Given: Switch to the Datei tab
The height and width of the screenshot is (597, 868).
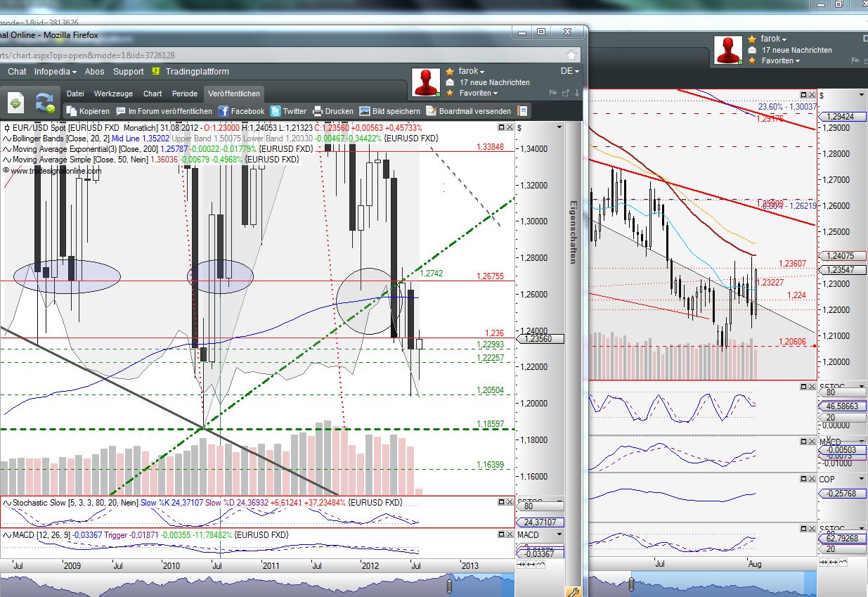Looking at the screenshot, I should [75, 94].
